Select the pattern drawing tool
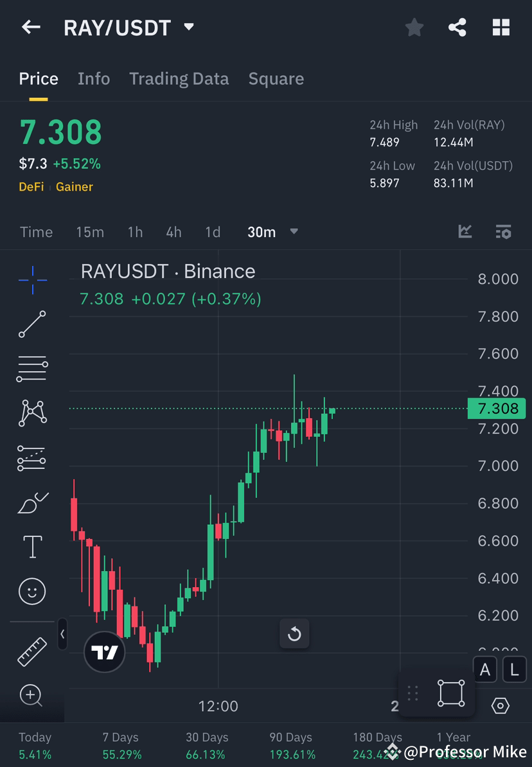This screenshot has width=532, height=767. point(32,412)
